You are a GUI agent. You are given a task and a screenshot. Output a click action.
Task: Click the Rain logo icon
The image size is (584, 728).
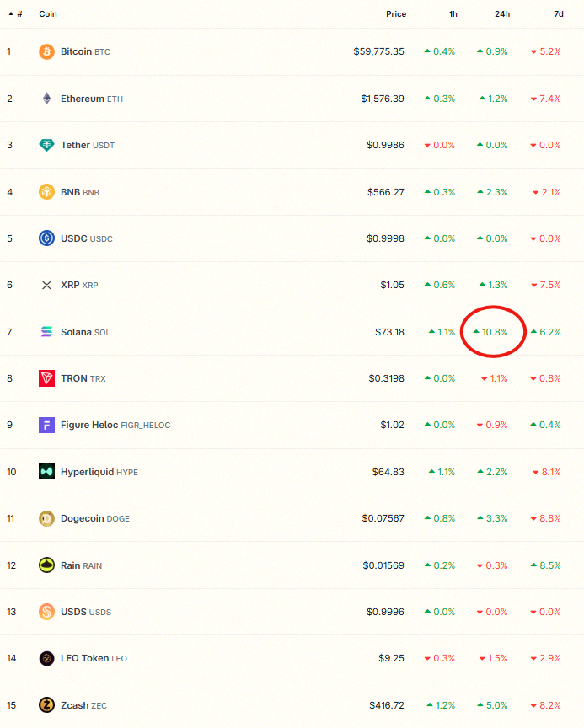[46, 565]
